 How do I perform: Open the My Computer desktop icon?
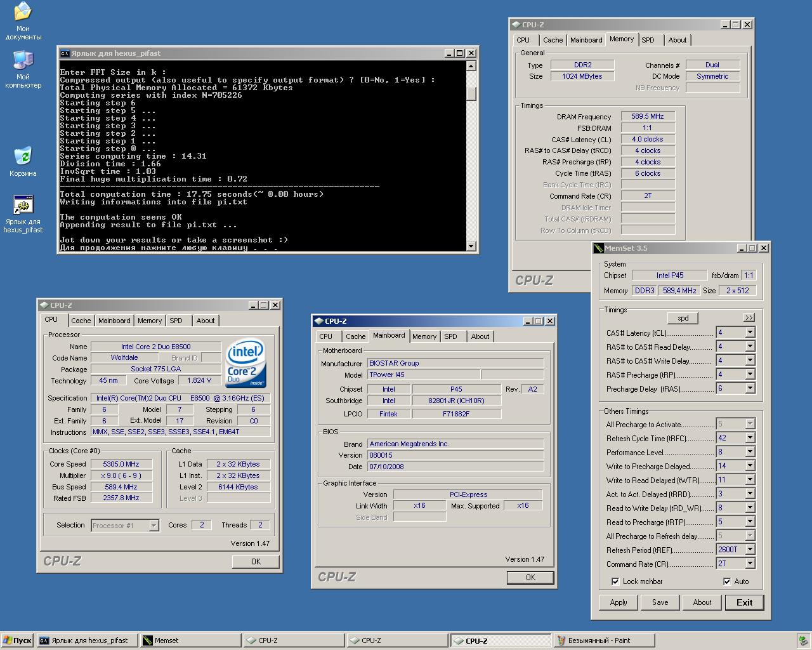tap(23, 61)
